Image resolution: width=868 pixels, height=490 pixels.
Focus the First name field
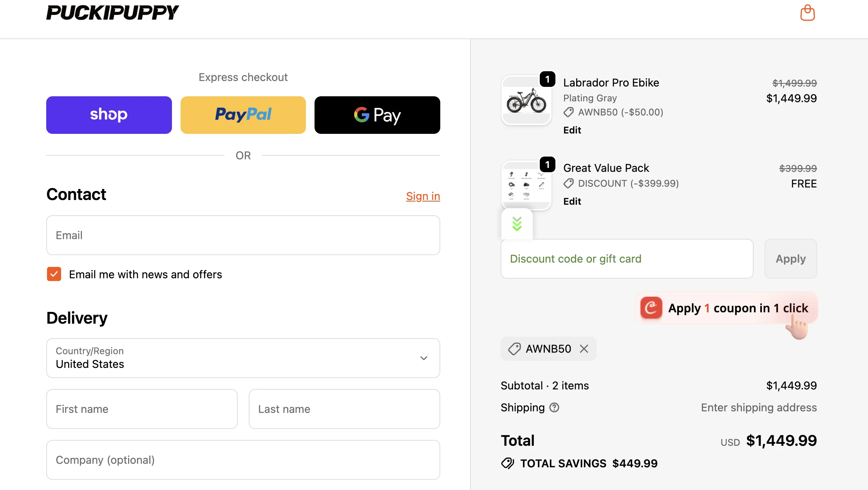142,409
